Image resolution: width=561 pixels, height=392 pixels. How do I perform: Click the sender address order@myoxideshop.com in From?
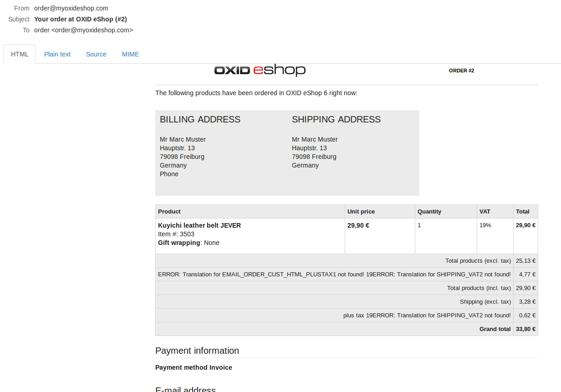71,8
